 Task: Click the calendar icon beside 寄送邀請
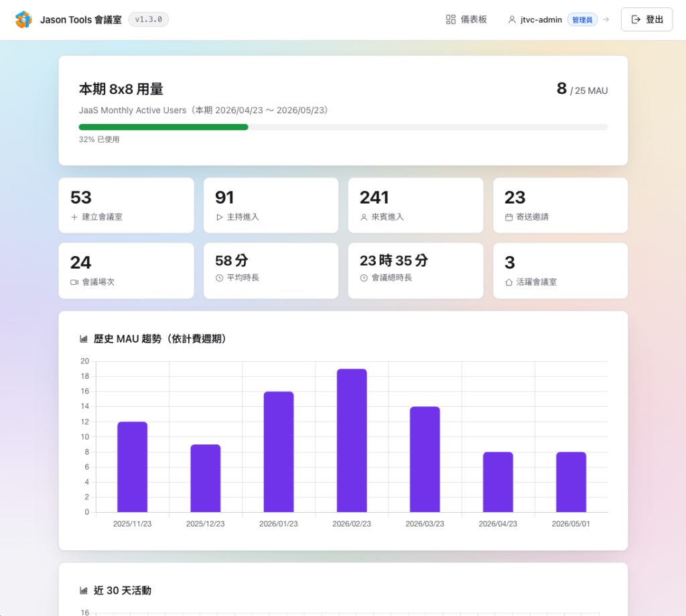click(509, 217)
